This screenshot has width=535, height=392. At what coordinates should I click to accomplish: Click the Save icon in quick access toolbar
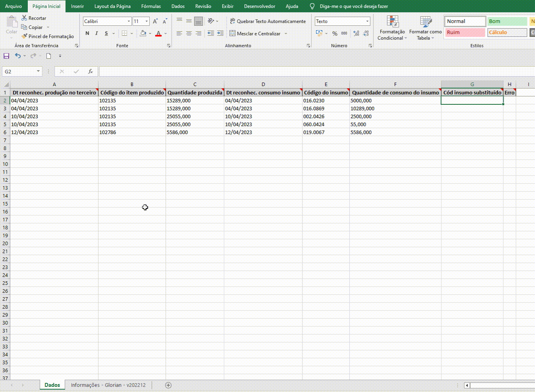coord(6,56)
